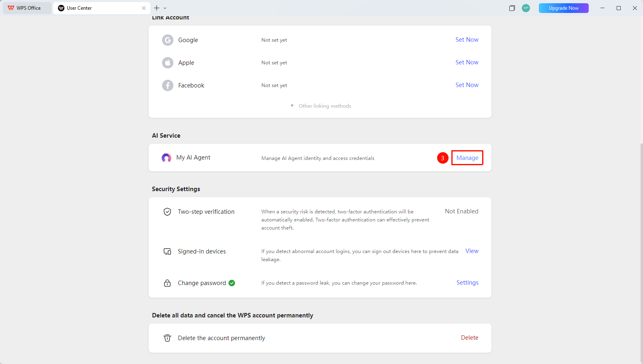643x364 pixels.
Task: Click Delete to remove the account permanently
Action: (x=470, y=338)
